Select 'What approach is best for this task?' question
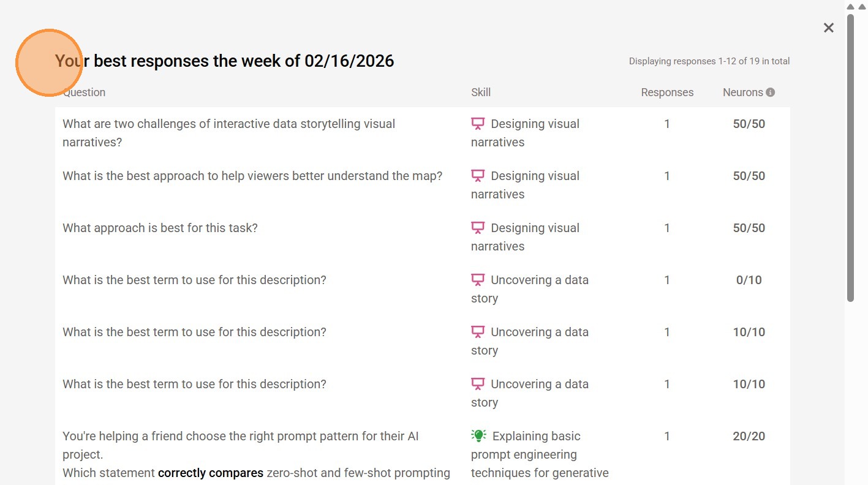 160,228
